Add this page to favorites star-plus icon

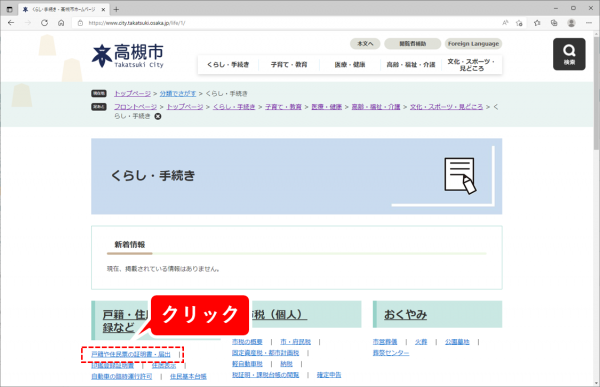519,23
